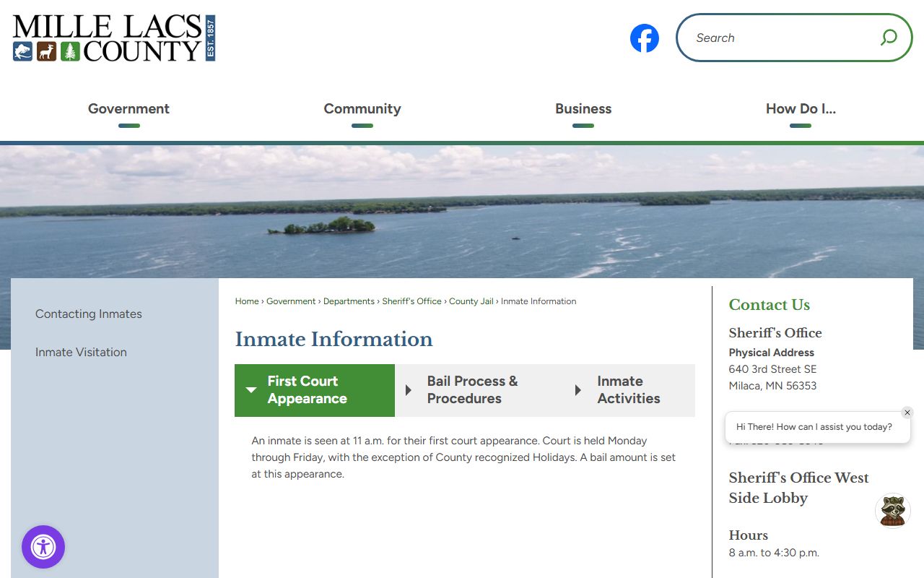Image resolution: width=924 pixels, height=578 pixels.
Task: Click the Mille Lacs County logo
Action: click(x=114, y=38)
